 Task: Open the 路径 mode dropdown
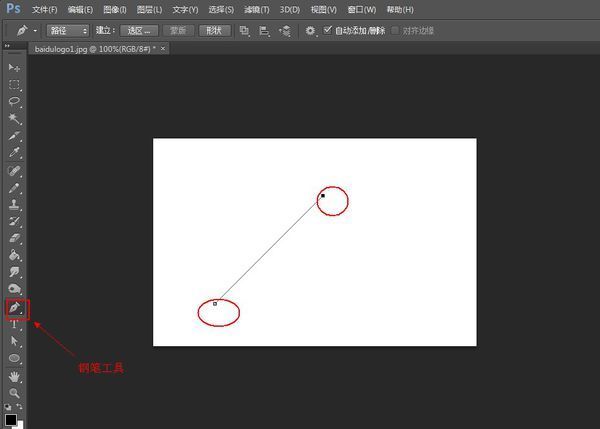pos(68,31)
